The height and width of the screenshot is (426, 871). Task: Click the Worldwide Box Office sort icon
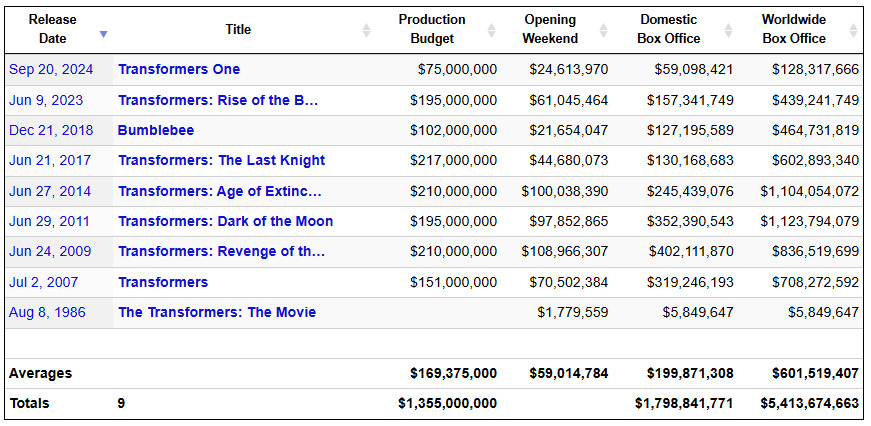click(x=853, y=30)
